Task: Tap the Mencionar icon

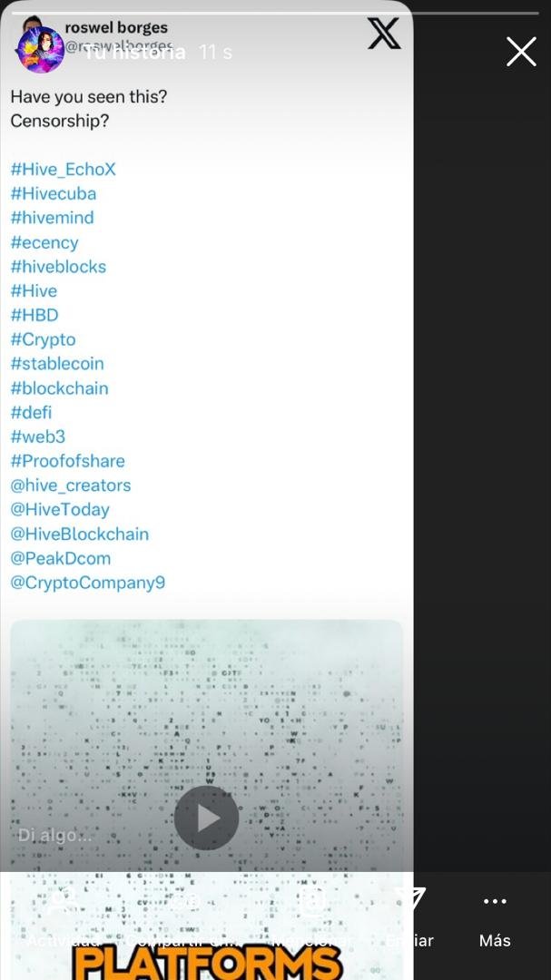Action: (312, 901)
